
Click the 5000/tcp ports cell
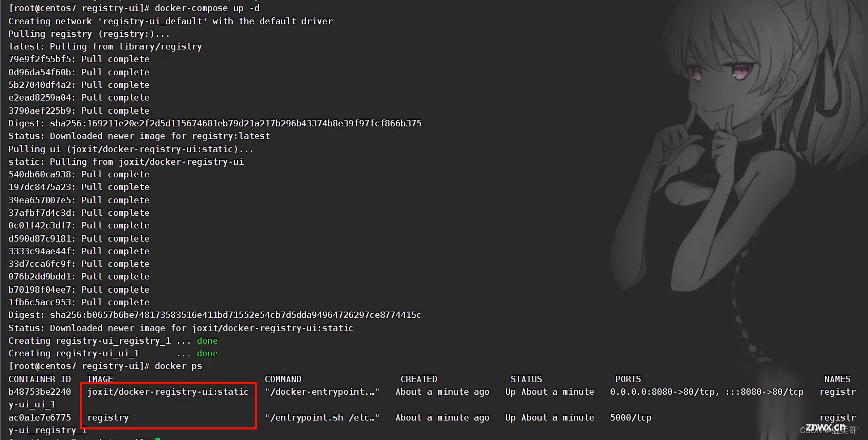(631, 417)
